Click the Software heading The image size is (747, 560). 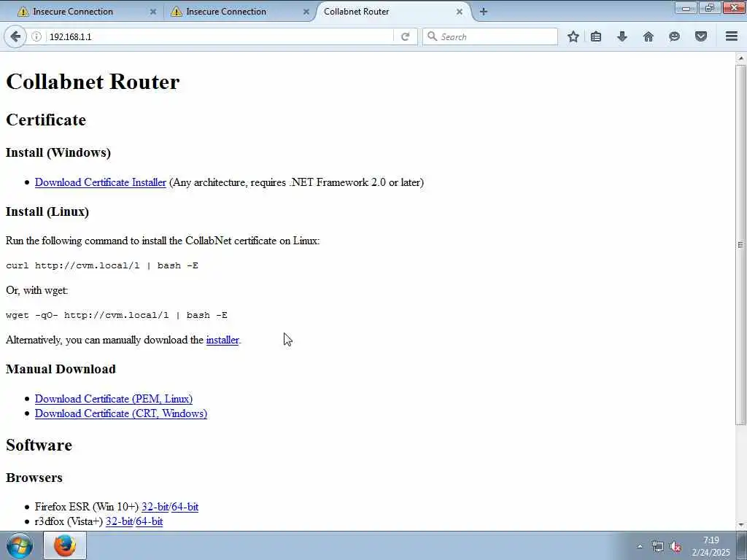(39, 446)
